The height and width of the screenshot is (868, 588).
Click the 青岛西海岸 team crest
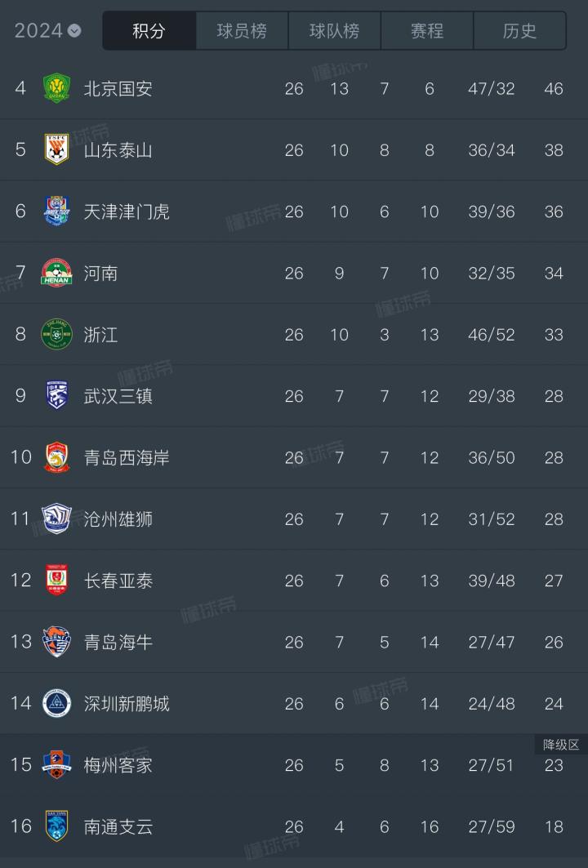pos(56,456)
